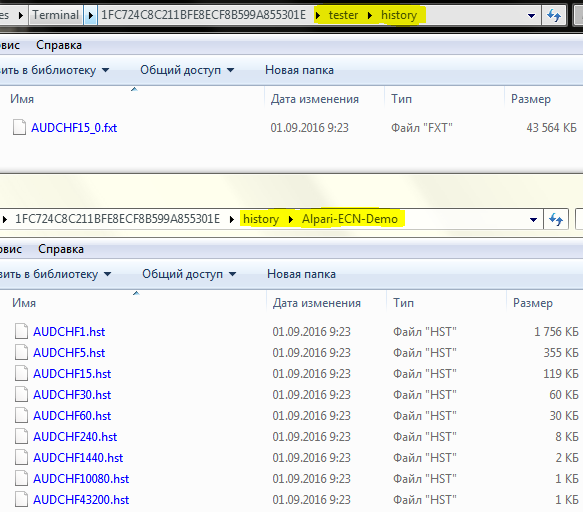Screen dimensions: 583x512
Task: Click the AUDCHF5.hst file icon
Action: [x=22, y=352]
